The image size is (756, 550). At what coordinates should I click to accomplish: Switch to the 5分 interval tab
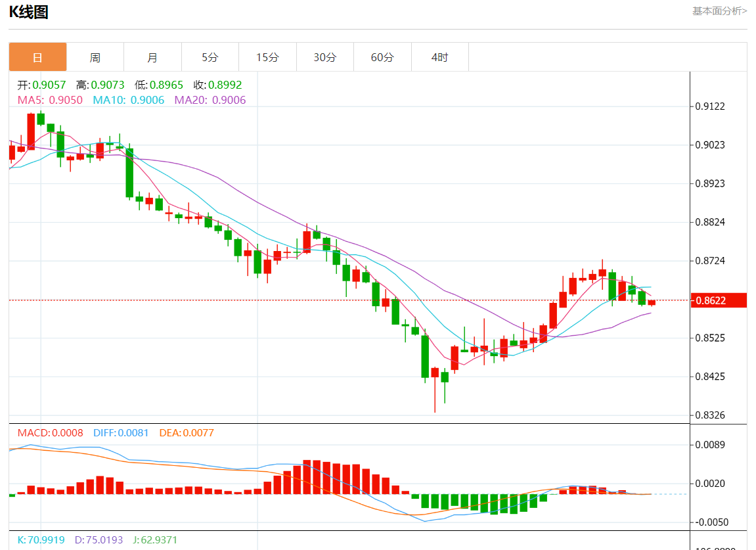point(210,57)
